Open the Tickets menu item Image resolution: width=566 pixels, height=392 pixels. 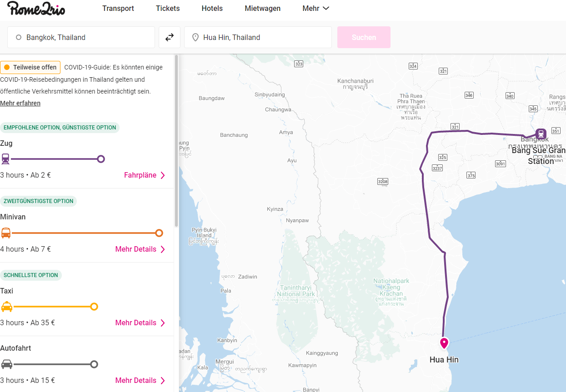pyautogui.click(x=168, y=8)
